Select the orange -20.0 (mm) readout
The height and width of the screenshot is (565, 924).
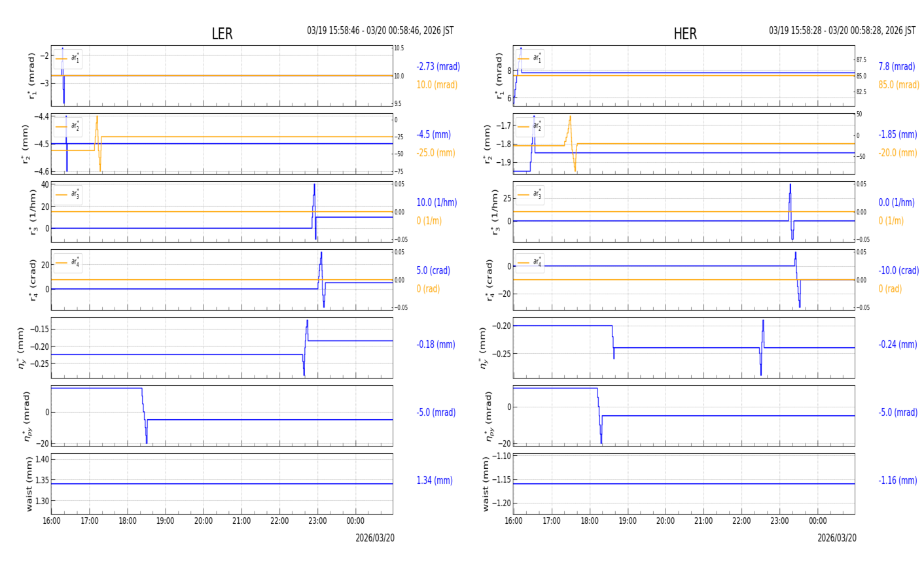898,153
